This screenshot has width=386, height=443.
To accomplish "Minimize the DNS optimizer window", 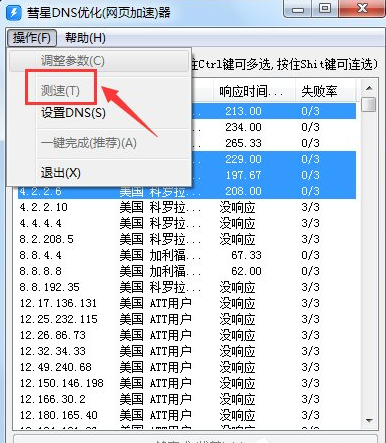I will [298, 9].
